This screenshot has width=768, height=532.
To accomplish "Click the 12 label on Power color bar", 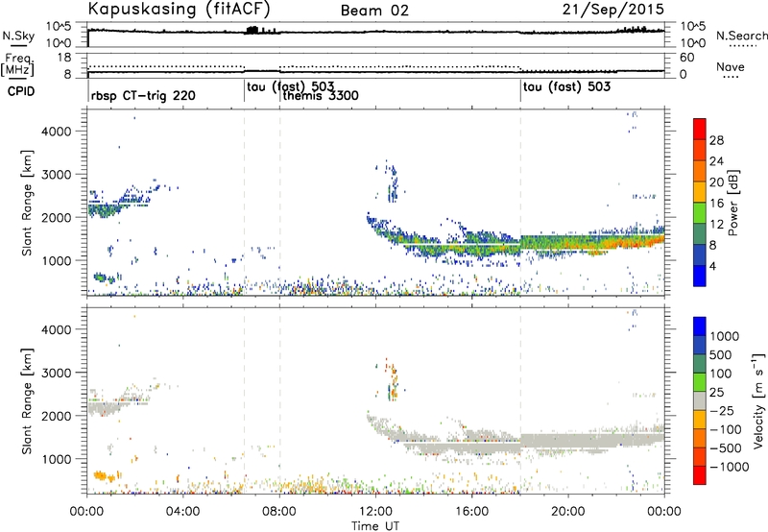I will pos(716,225).
